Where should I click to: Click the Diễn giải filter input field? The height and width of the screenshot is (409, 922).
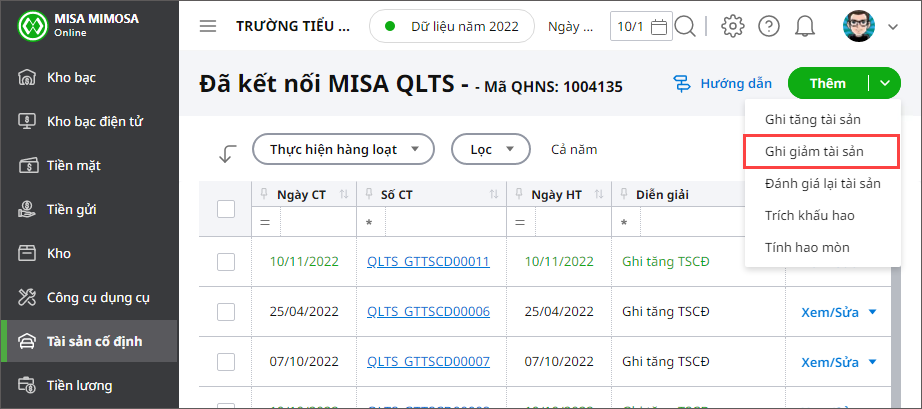pyautogui.click(x=693, y=223)
